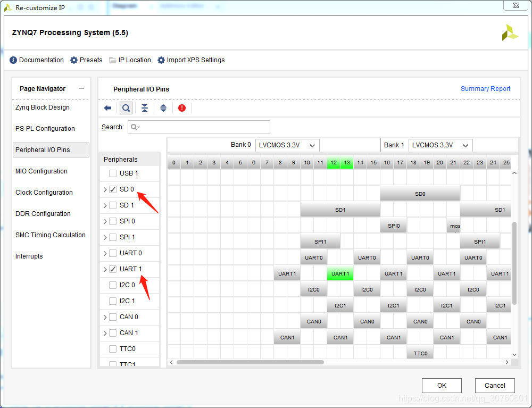Expand the CAN 1 tree row
This screenshot has width=532, height=408.
(105, 333)
